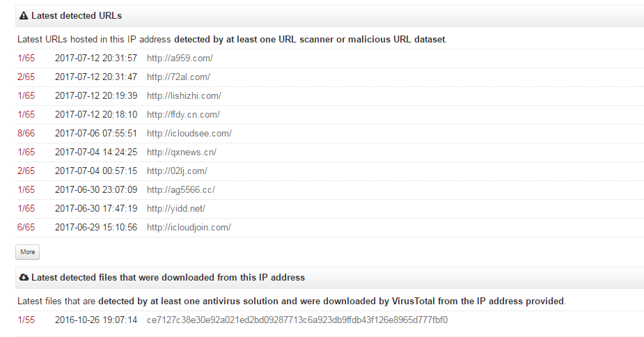
Task: Select the http://02lj.com/ link
Action: coord(177,171)
